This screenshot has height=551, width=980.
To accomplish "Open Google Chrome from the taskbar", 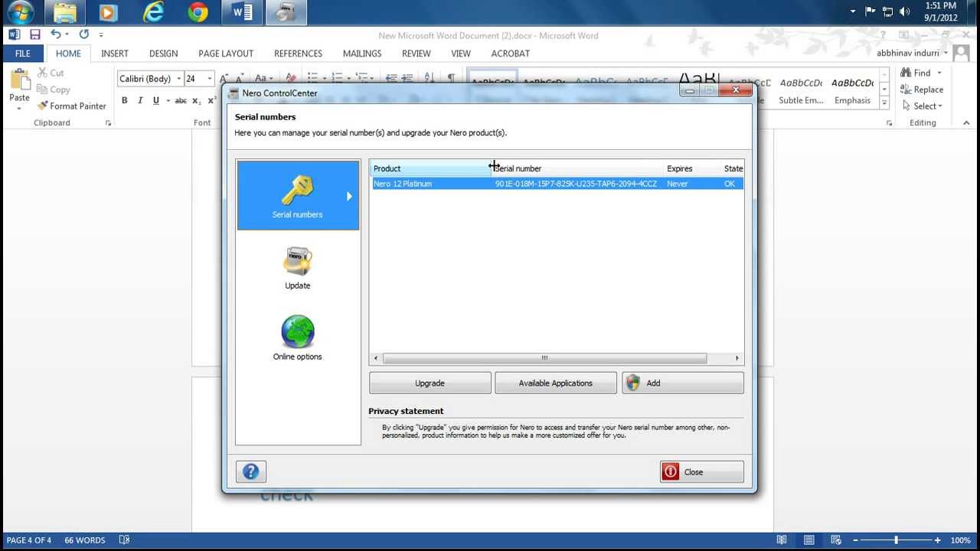I will [x=198, y=12].
